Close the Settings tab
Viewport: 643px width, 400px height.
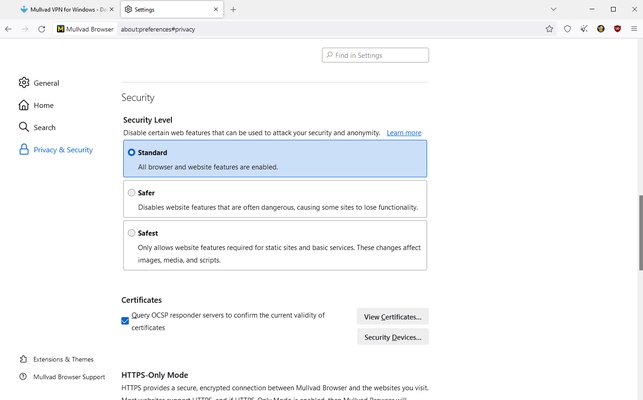pyautogui.click(x=216, y=9)
